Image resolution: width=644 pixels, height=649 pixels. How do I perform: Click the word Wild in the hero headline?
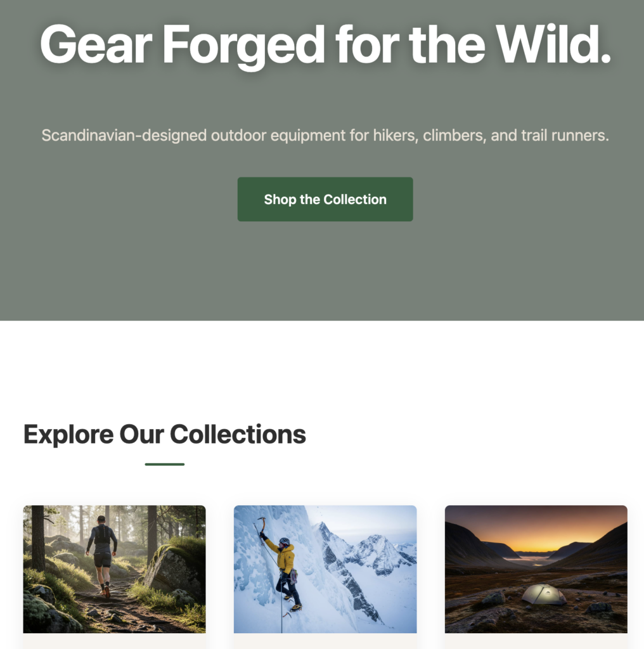click(x=553, y=44)
